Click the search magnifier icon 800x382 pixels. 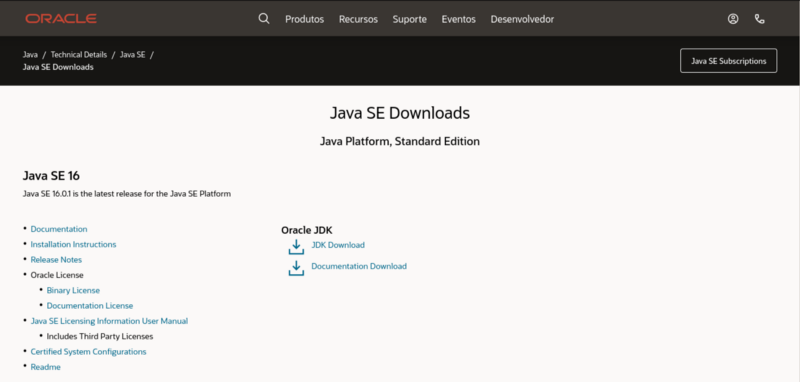point(264,19)
